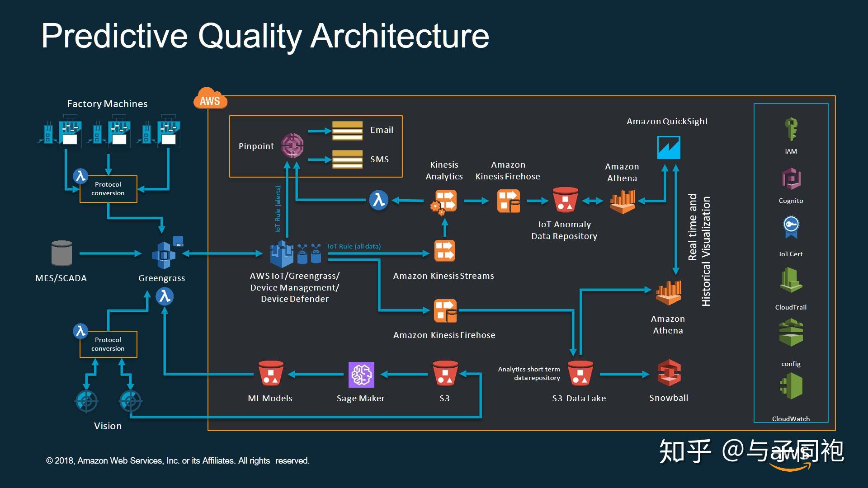Click the ML Models bucket icon
868x488 pixels.
coord(270,374)
